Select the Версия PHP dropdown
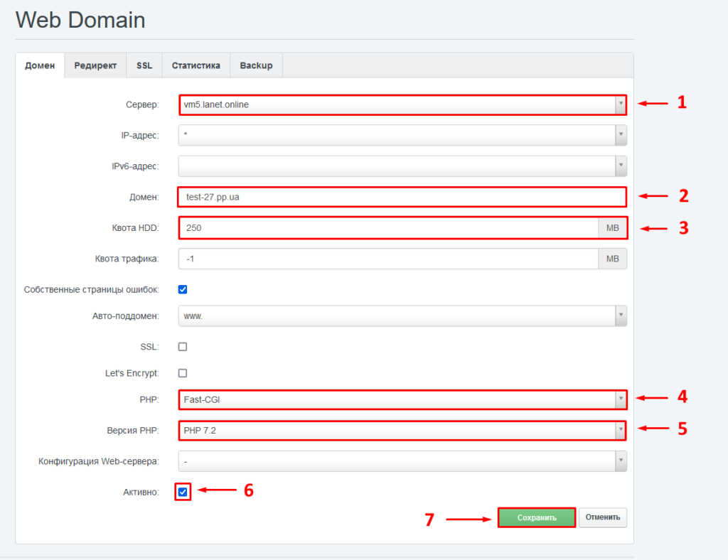The height and width of the screenshot is (560, 728). pyautogui.click(x=402, y=431)
